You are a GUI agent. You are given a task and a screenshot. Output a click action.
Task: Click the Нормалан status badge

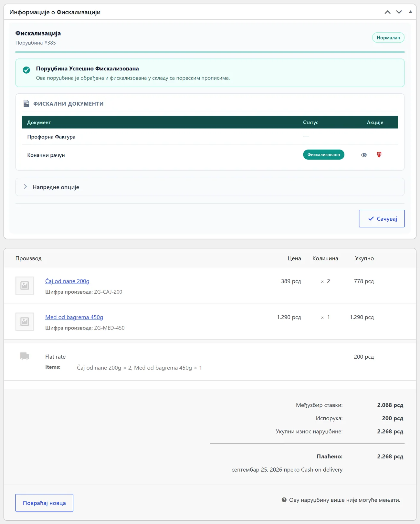[x=388, y=37]
